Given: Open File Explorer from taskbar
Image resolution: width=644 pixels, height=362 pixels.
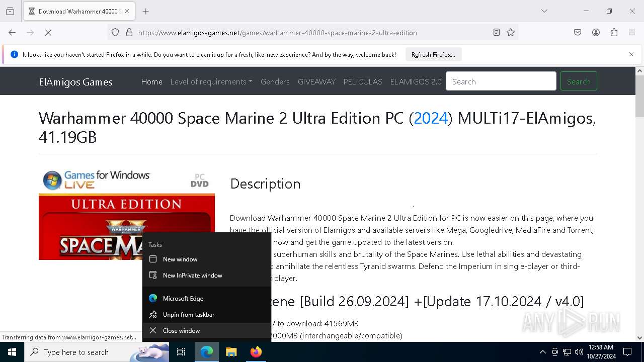Looking at the screenshot, I should tap(231, 352).
